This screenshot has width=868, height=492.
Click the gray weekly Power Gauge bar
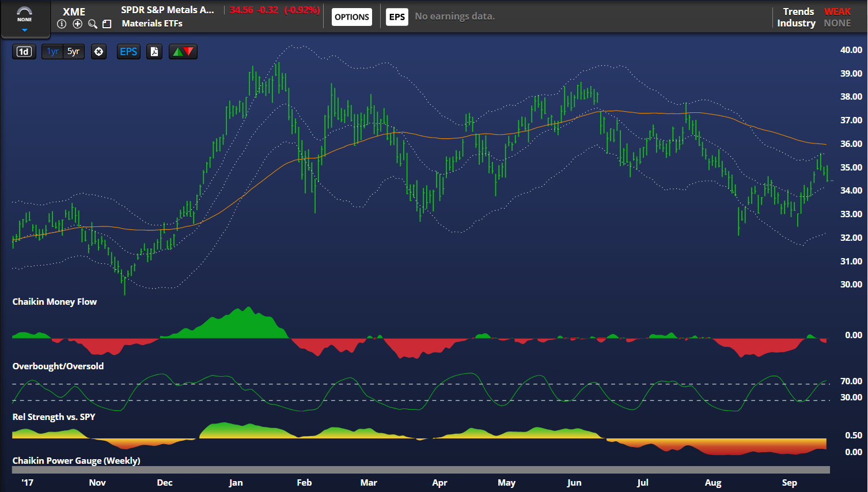(x=421, y=470)
